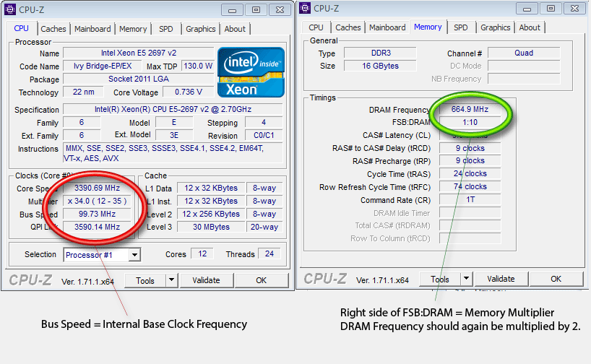Screen dimensions: 591x364
Task: Open the About tab in left window
Action: pyautogui.click(x=235, y=29)
